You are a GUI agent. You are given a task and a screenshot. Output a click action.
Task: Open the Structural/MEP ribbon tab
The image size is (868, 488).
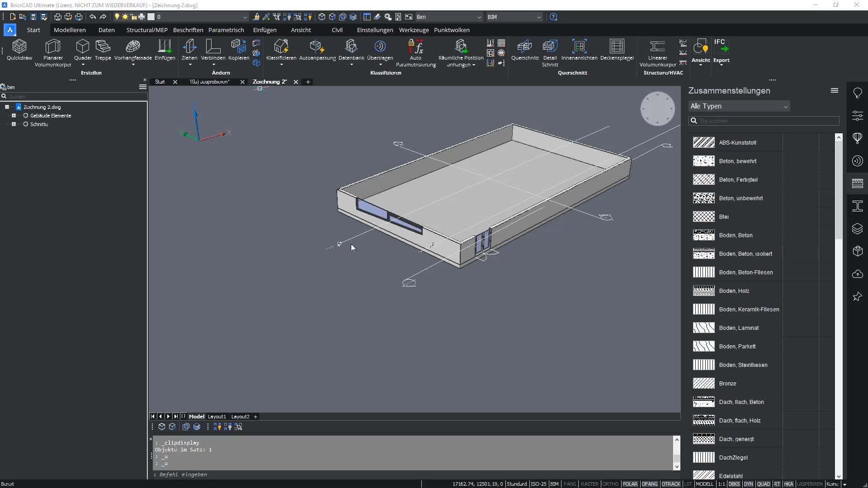click(x=147, y=30)
